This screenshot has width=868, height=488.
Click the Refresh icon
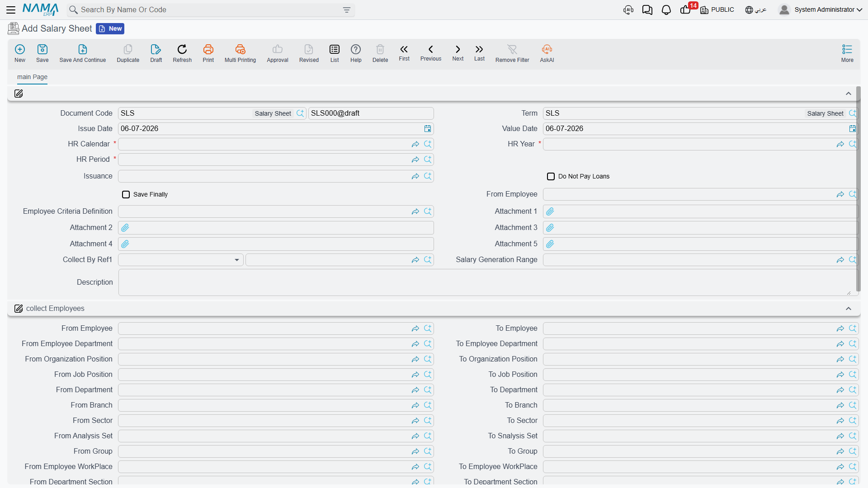[182, 49]
